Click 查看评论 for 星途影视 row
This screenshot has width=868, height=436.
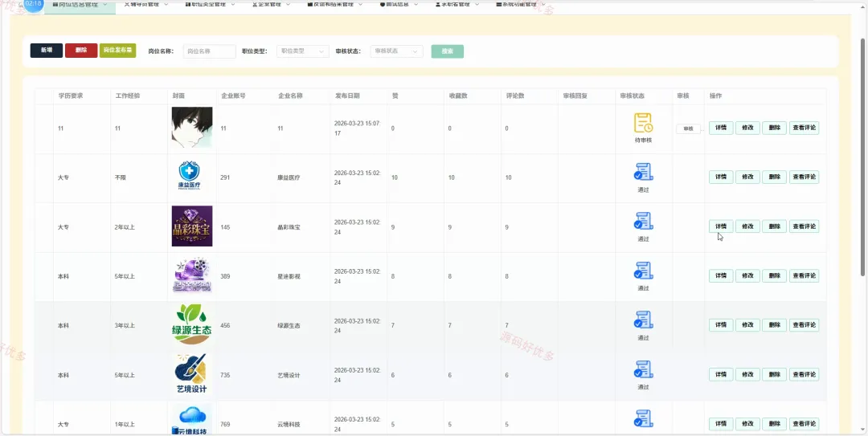804,275
